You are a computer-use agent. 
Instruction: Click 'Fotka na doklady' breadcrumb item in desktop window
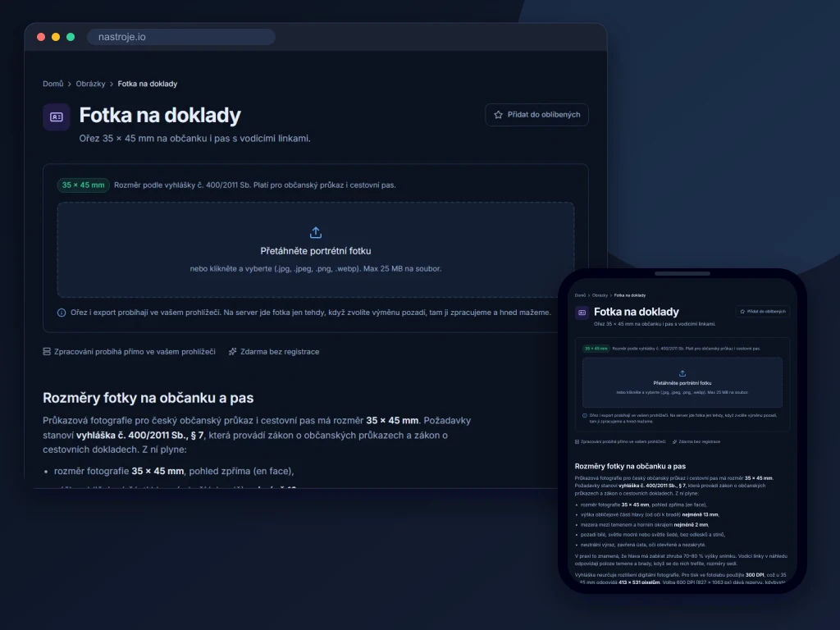pyautogui.click(x=148, y=84)
